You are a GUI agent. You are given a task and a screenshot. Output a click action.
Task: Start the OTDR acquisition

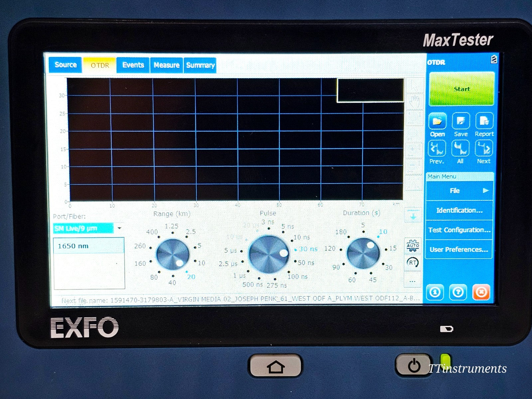coord(462,89)
